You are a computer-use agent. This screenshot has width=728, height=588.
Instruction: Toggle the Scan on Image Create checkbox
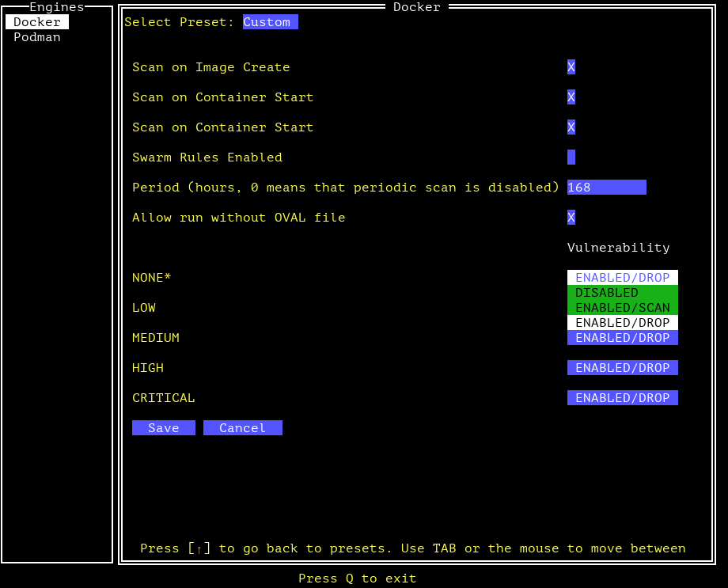pyautogui.click(x=571, y=67)
